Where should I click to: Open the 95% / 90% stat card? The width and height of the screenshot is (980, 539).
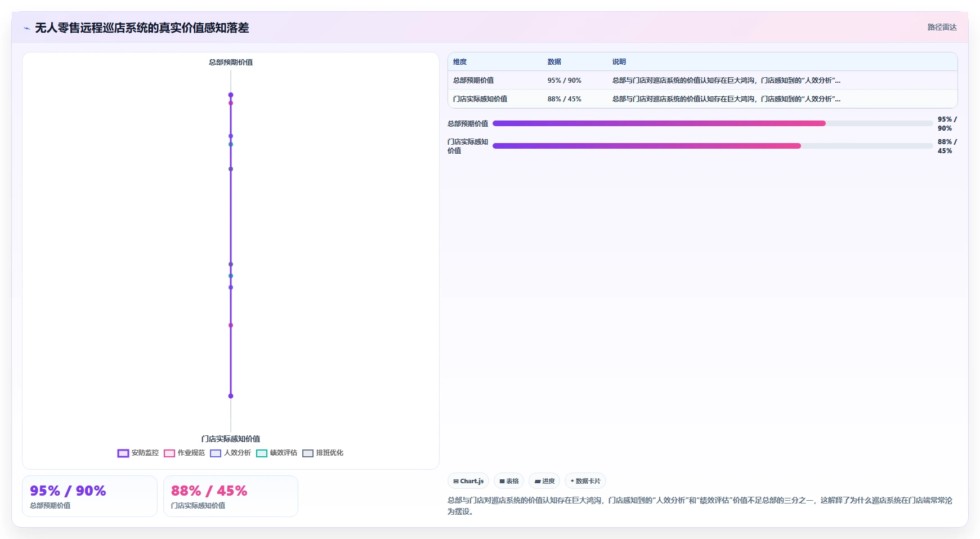point(90,496)
